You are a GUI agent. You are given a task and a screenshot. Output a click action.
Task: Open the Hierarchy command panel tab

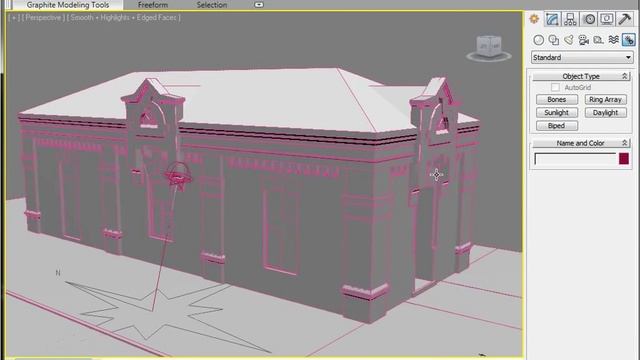click(570, 19)
